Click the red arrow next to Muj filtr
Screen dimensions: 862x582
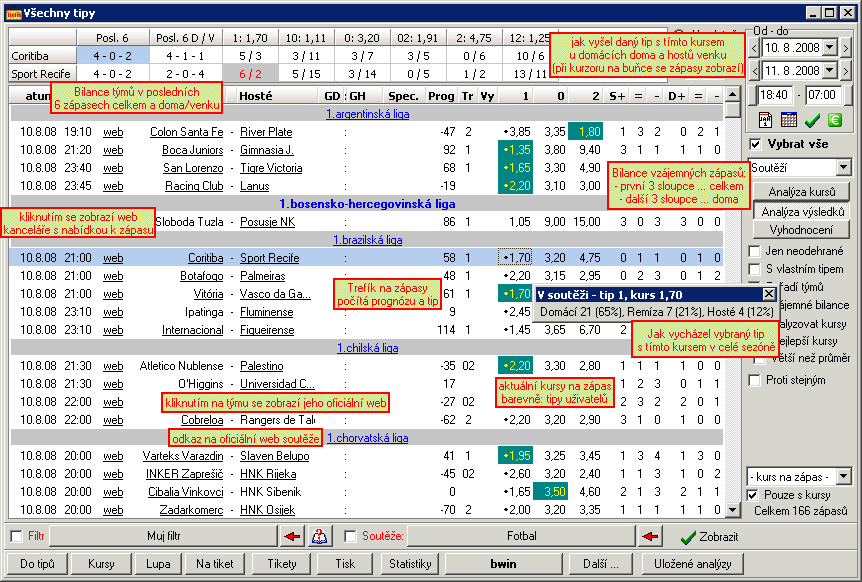(x=292, y=536)
